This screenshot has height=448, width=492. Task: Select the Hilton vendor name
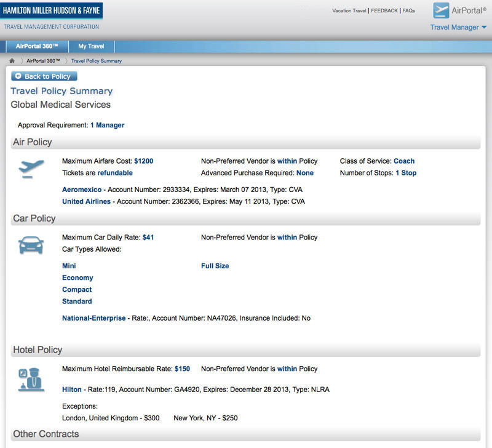(x=72, y=390)
